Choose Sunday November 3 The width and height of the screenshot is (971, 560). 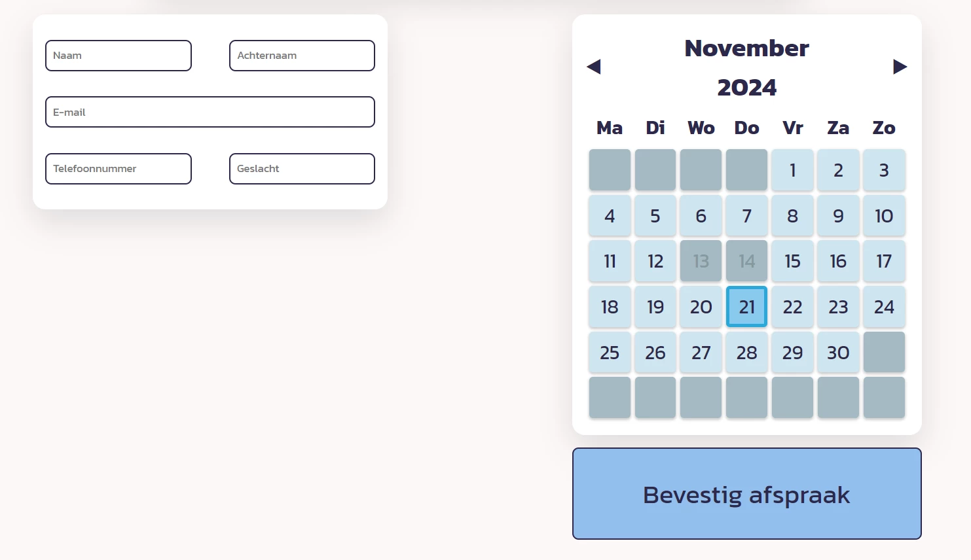click(x=884, y=170)
